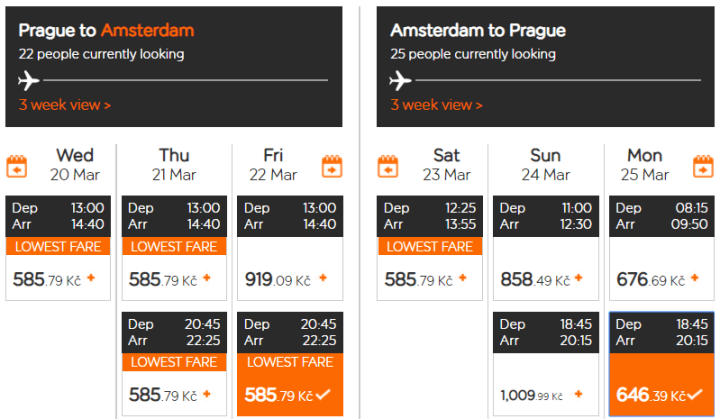Click previous-day calendar icon beside Sat 23 Mar
The width and height of the screenshot is (720, 419).
click(x=389, y=166)
